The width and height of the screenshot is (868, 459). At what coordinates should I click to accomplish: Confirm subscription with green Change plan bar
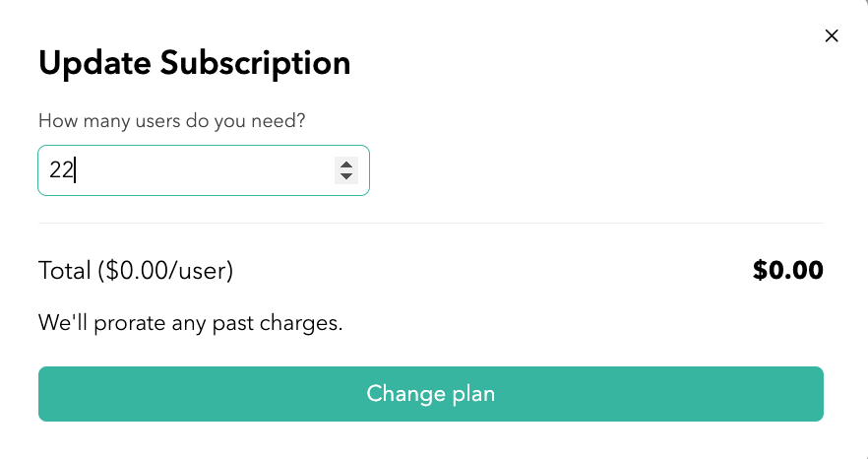pyautogui.click(x=430, y=394)
